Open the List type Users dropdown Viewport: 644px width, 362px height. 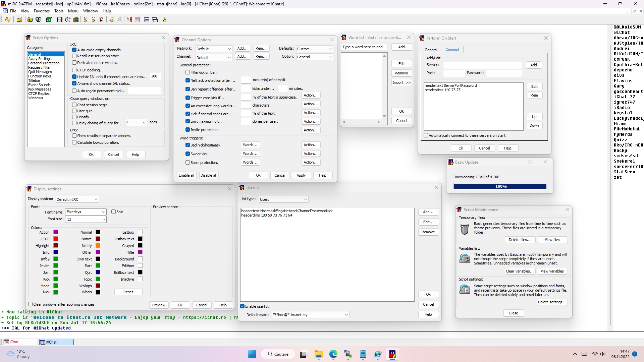(x=283, y=199)
